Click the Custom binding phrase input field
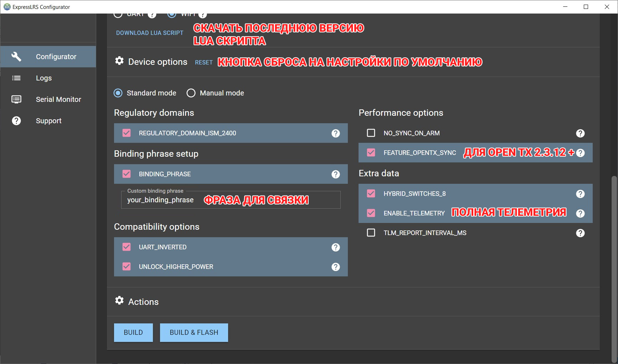 pyautogui.click(x=231, y=200)
